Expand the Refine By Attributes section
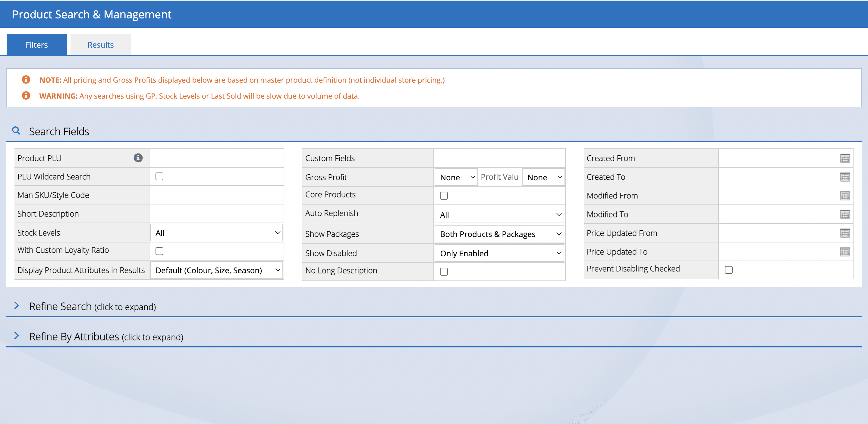Viewport: 868px width, 424px height. (x=106, y=336)
